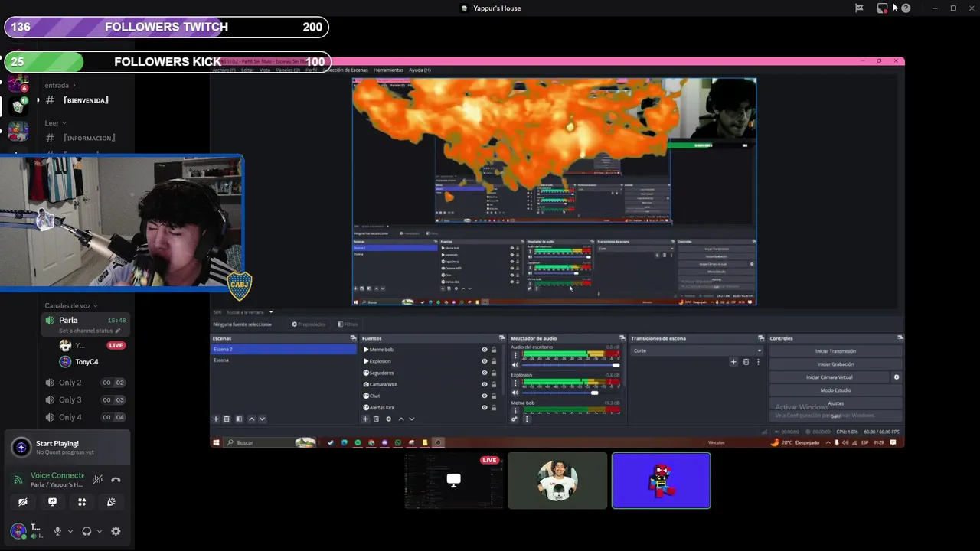Viewport: 980px width, 551px height.
Task: Open advanced audio properties gears icon
Action: 514,419
